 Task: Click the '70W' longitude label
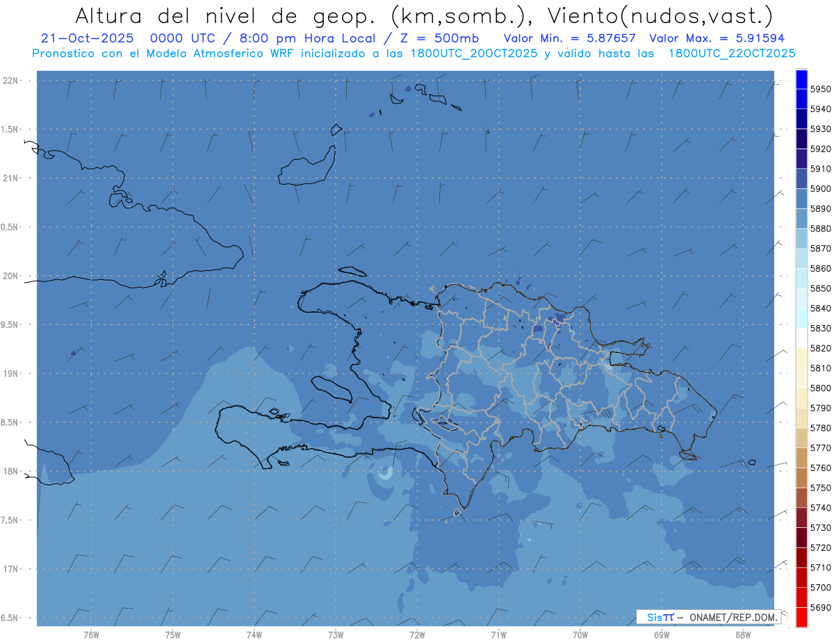[580, 635]
